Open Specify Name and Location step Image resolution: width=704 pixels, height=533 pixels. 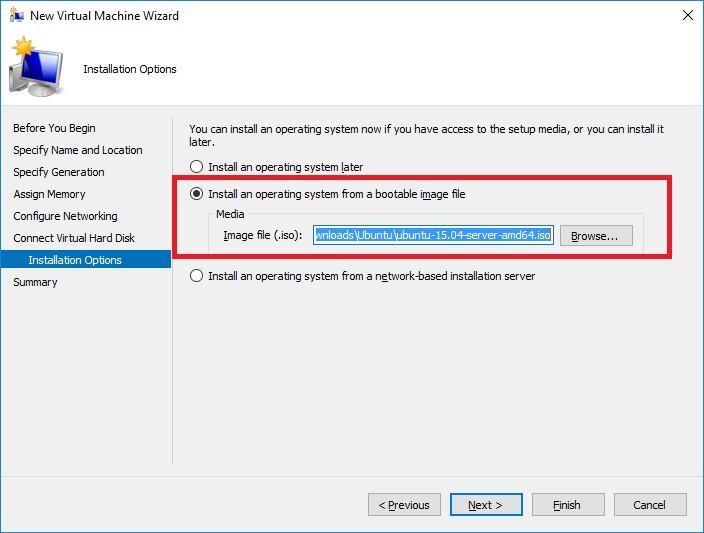[78, 150]
